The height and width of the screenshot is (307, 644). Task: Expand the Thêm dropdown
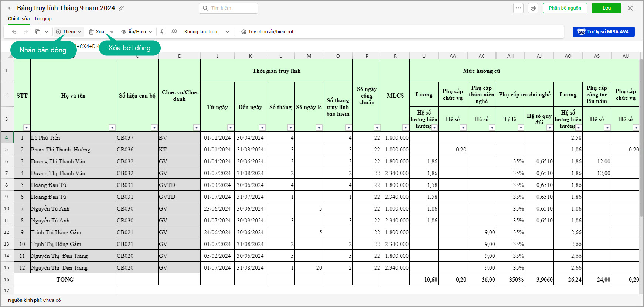tap(79, 32)
